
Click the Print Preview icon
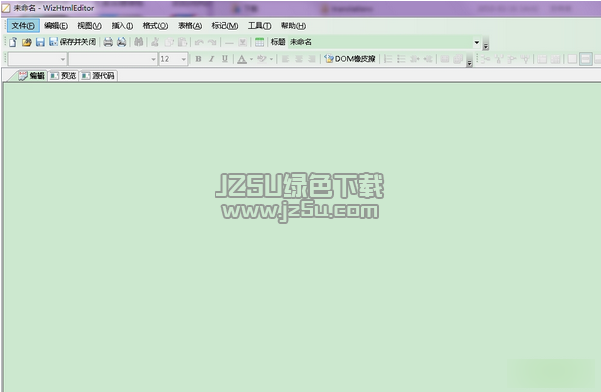pyautogui.click(x=122, y=42)
